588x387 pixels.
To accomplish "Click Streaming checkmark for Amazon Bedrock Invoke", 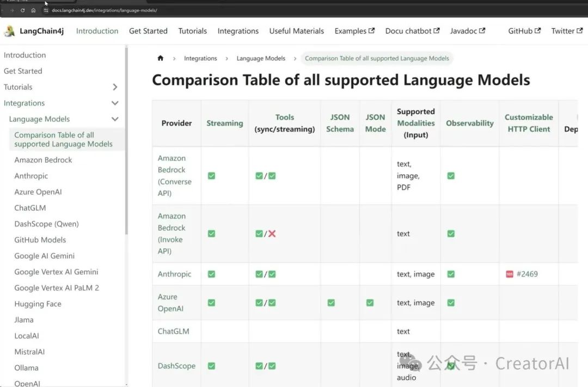I will (211, 234).
